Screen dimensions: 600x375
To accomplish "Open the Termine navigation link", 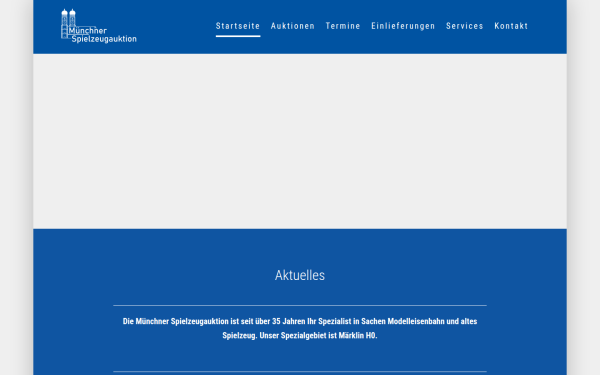I will coord(343,26).
